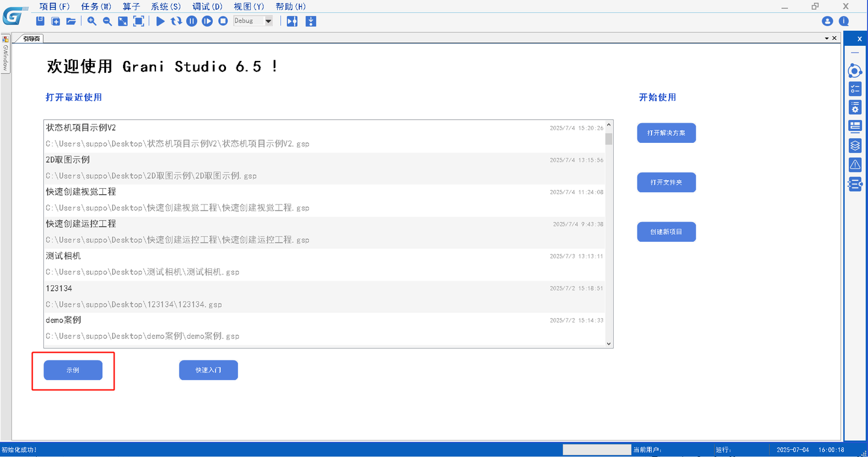This screenshot has height=457, width=868.
Task: Open recent project demo案例
Action: [x=325, y=329]
